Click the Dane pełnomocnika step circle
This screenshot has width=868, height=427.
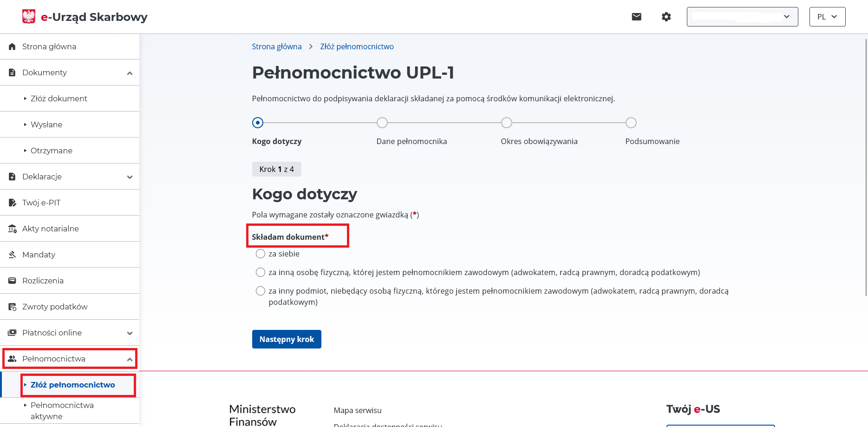pyautogui.click(x=382, y=123)
